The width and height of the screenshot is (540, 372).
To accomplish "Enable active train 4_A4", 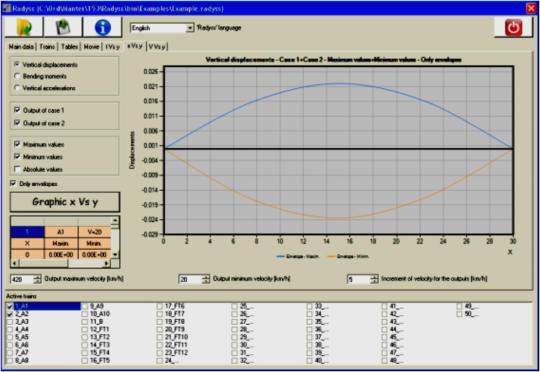I will (10, 329).
